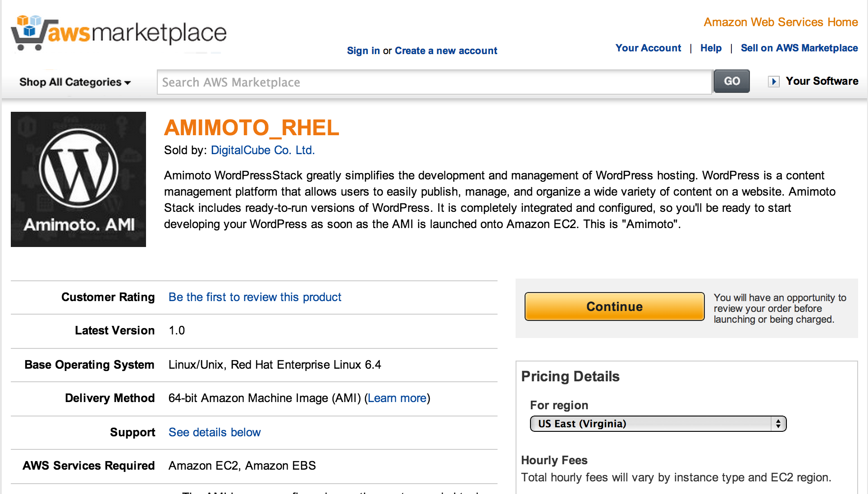Click Sell on AWS Marketplace link

pos(799,48)
